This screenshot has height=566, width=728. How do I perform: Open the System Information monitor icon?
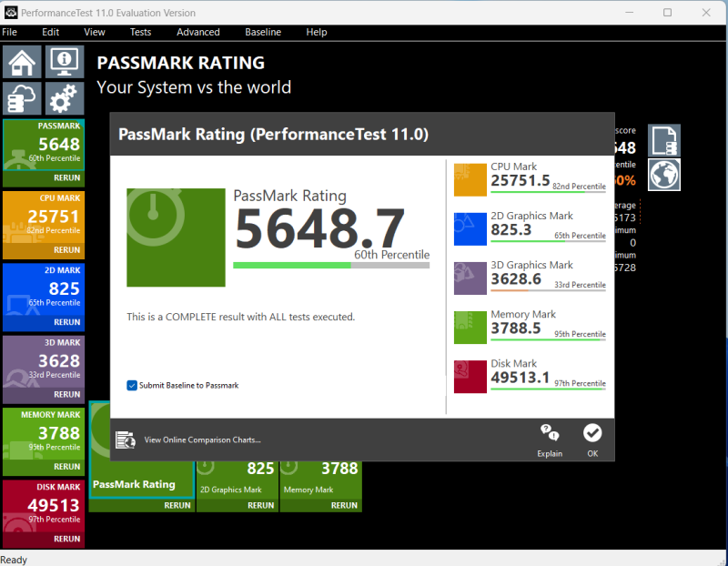point(65,62)
